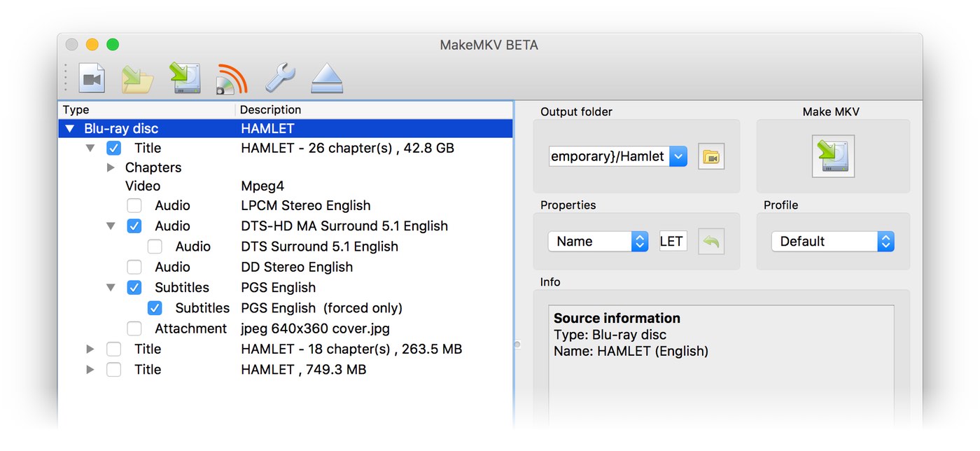Screen dimensions: 980x451
Task: Click 'Name: HAMLET (English)' info line
Action: 631,352
